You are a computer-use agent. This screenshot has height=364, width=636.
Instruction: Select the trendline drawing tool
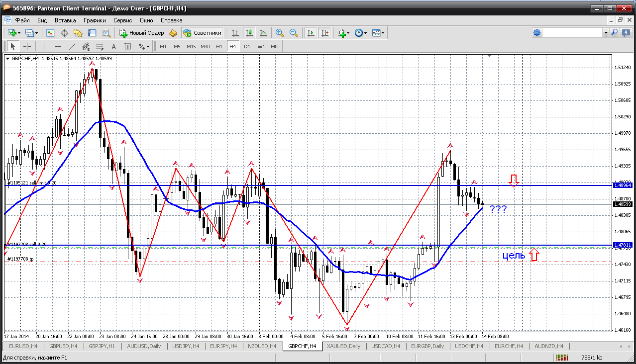tap(72, 46)
